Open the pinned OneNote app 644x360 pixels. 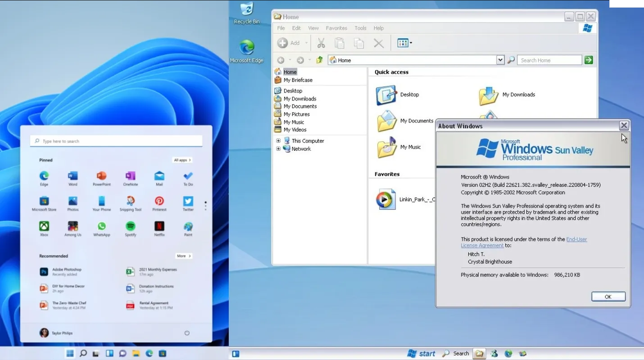pos(130,178)
